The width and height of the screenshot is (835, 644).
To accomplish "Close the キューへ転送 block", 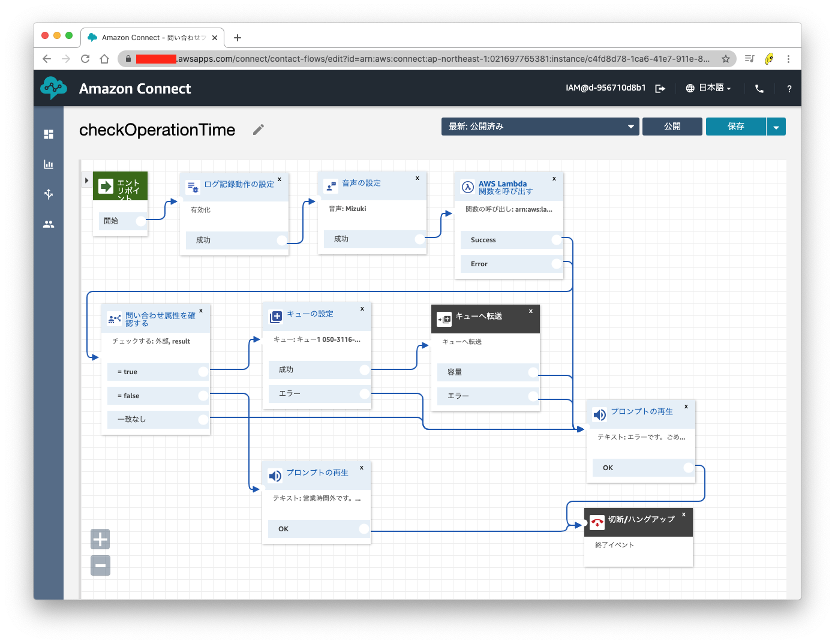I will pos(531,311).
